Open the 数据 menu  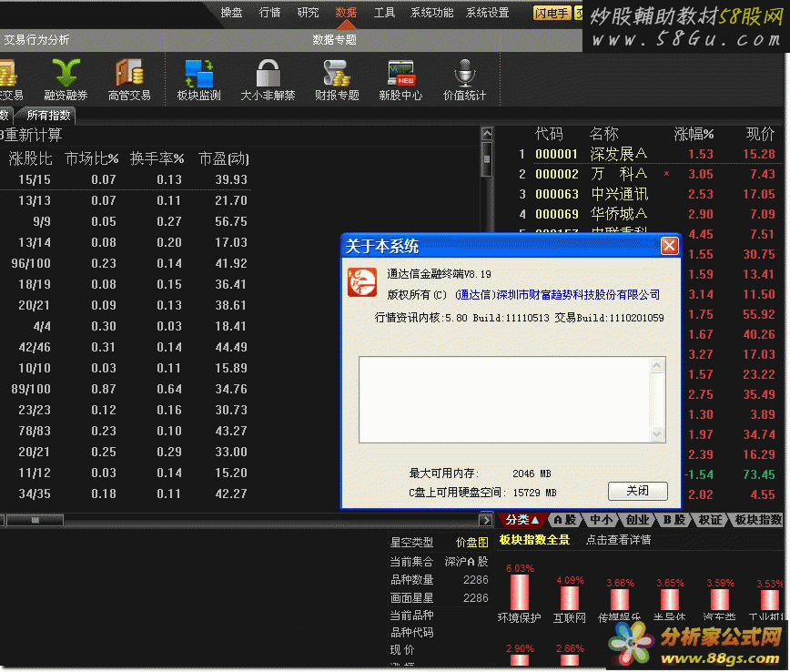[x=346, y=12]
